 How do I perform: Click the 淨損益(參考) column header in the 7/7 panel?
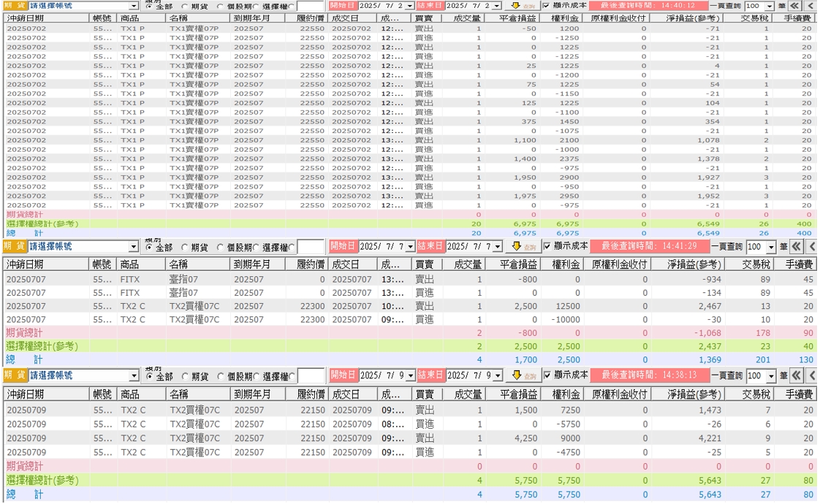[688, 264]
